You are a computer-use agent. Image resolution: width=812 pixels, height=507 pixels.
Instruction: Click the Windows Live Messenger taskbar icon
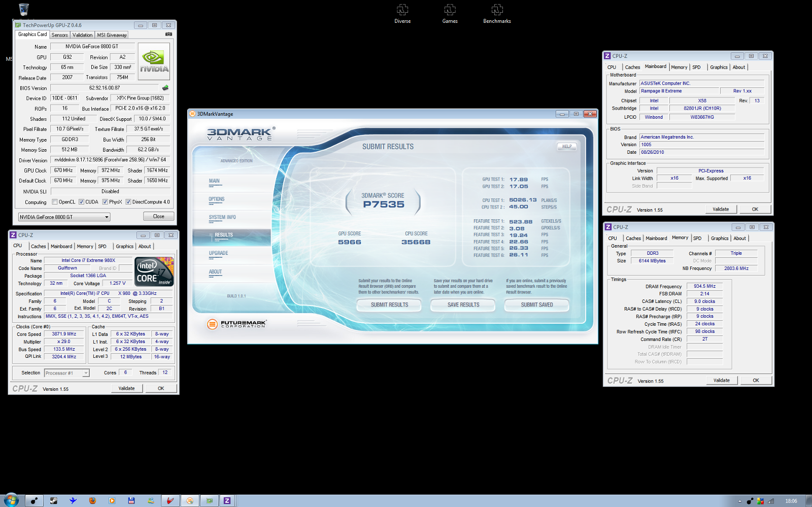click(151, 500)
